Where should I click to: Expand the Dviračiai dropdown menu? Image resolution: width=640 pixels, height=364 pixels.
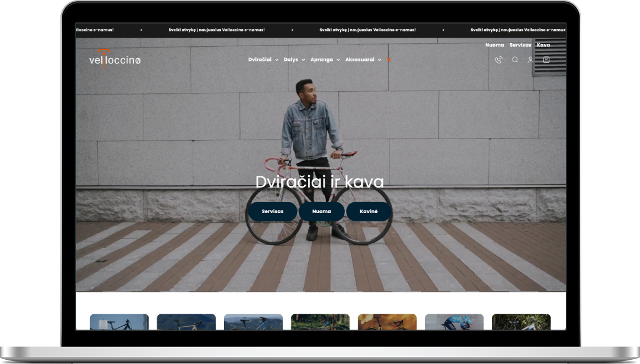coord(263,60)
